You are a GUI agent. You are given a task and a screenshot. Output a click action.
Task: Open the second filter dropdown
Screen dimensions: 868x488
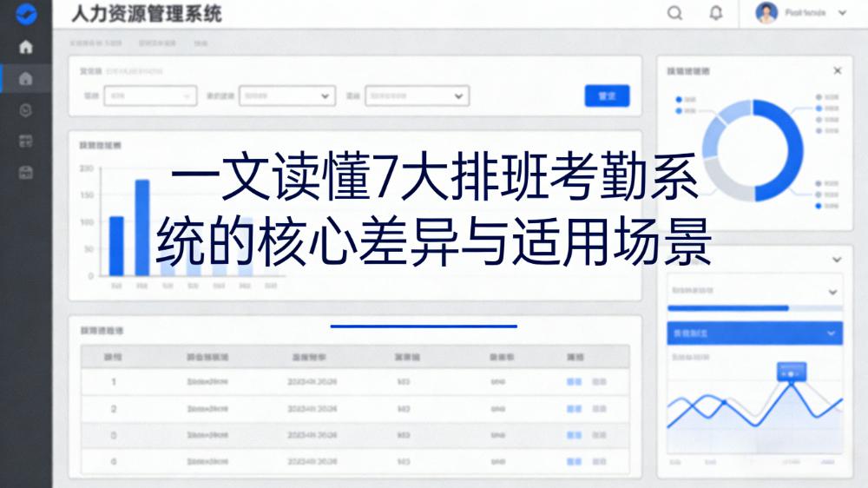point(286,96)
